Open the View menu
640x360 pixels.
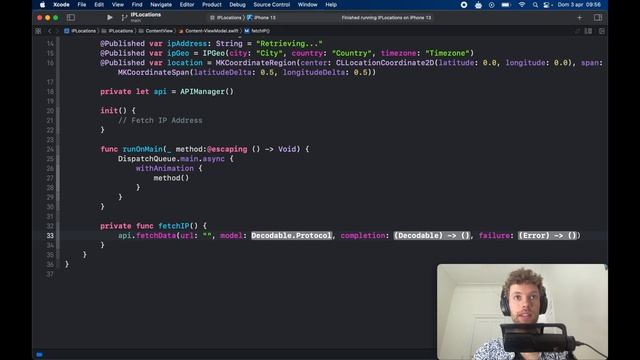click(118, 5)
